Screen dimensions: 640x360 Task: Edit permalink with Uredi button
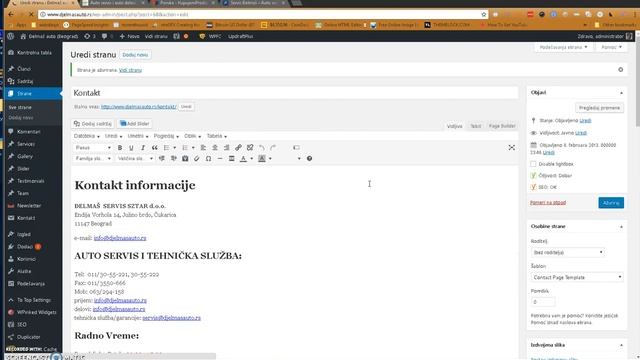[186, 107]
